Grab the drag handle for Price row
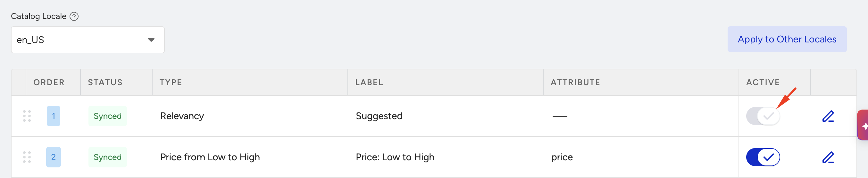The width and height of the screenshot is (868, 178). tap(27, 157)
